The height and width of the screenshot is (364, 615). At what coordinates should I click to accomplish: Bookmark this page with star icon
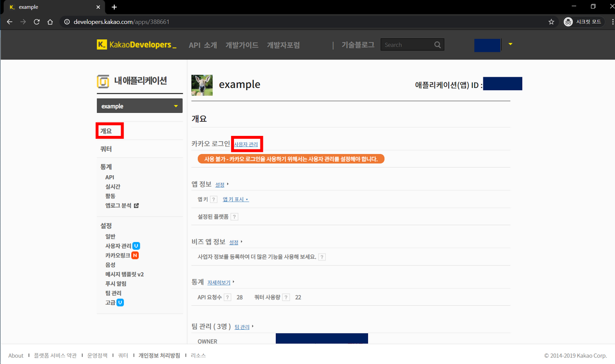[551, 22]
